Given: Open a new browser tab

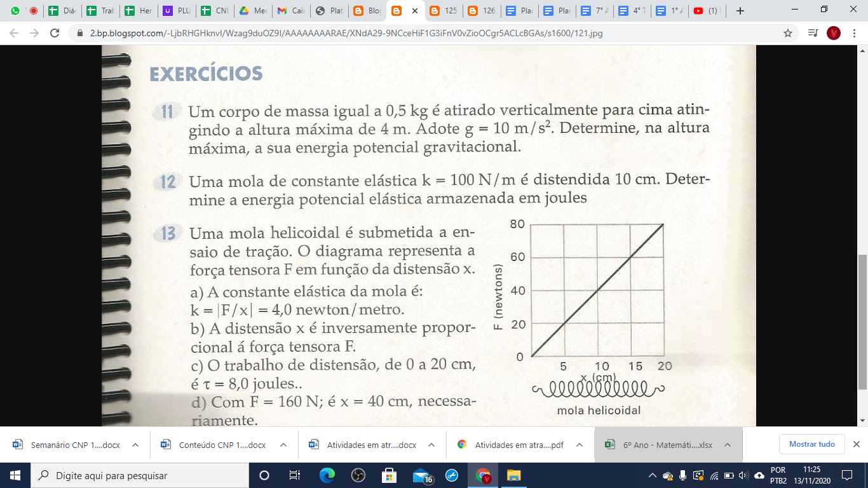Looking at the screenshot, I should click(x=740, y=11).
